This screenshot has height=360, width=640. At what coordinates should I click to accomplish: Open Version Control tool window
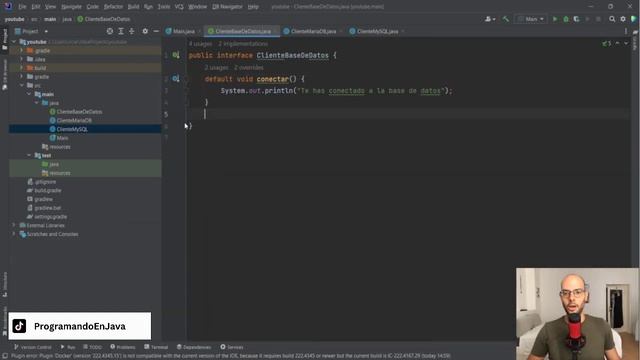click(x=33, y=347)
